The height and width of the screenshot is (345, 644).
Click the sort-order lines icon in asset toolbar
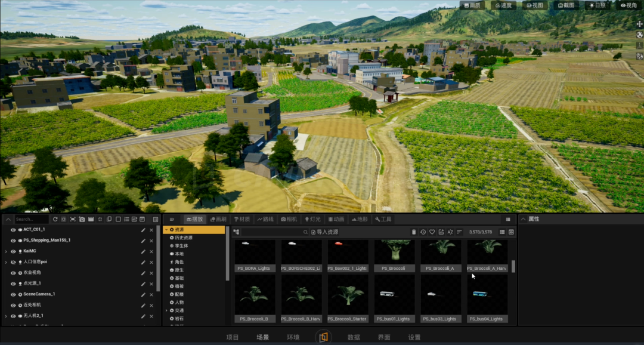(459, 232)
